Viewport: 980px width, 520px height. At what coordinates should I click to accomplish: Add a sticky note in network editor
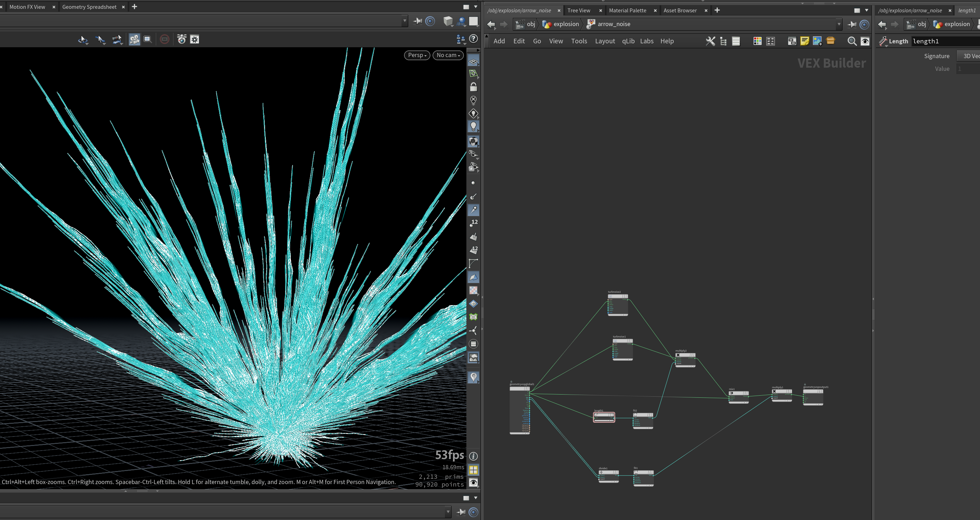click(x=804, y=41)
